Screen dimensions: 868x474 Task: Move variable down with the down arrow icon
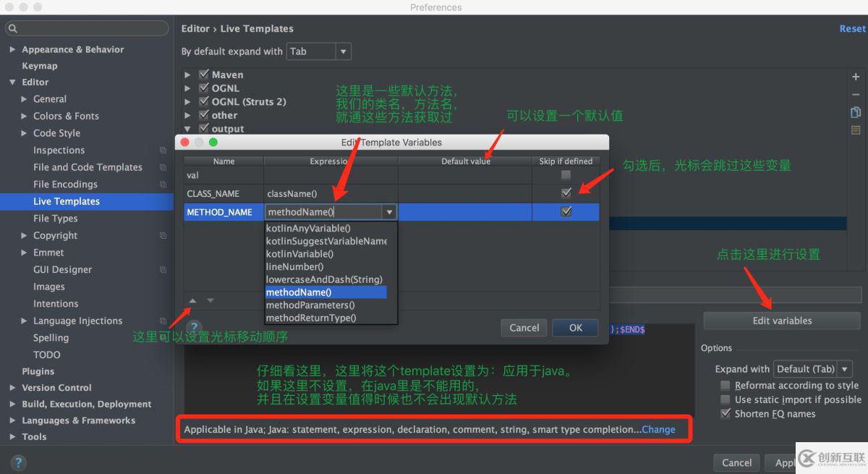(210, 300)
